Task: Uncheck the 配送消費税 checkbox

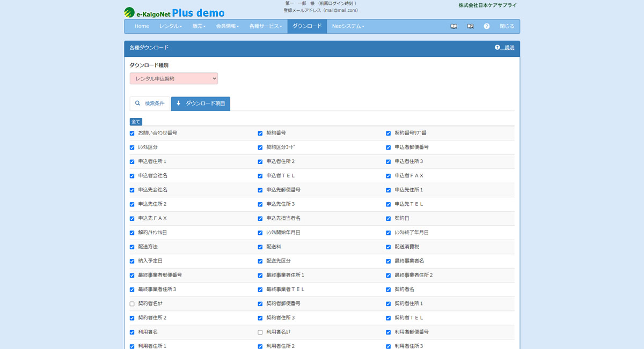Action: coord(389,247)
